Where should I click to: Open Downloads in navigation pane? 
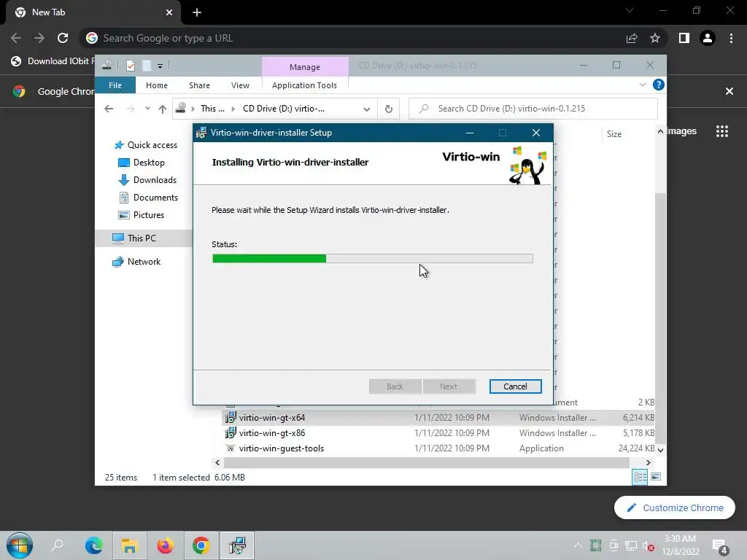[155, 180]
